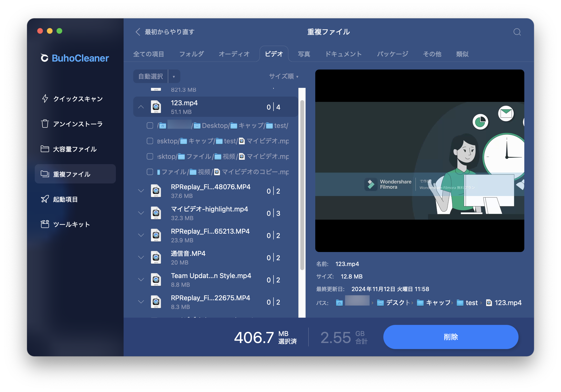Click the Uninstaller trash icon

tap(45, 124)
